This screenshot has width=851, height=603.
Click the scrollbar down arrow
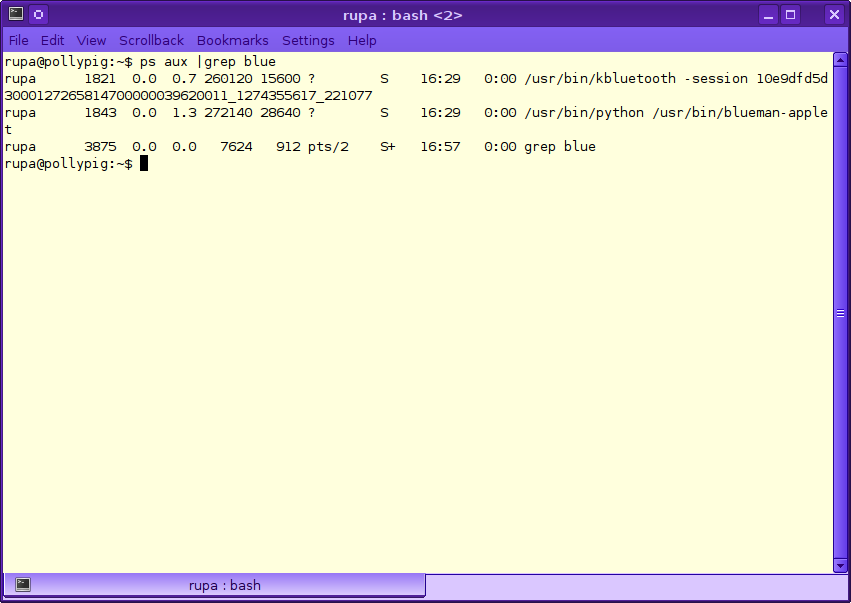(x=840, y=565)
